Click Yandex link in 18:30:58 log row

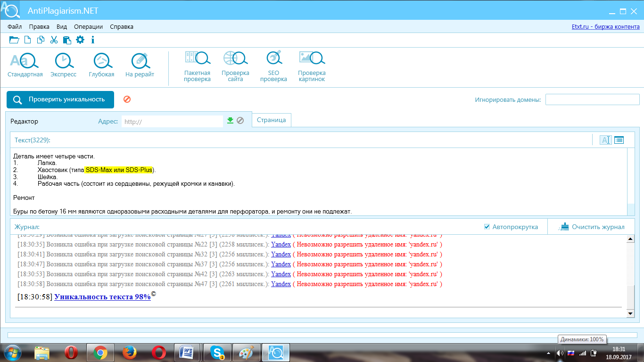tap(281, 284)
